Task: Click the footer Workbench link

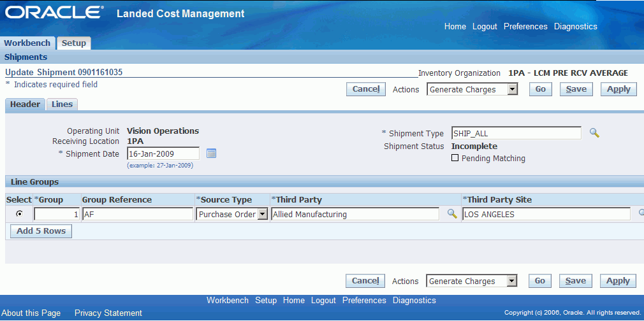Action: (x=228, y=301)
